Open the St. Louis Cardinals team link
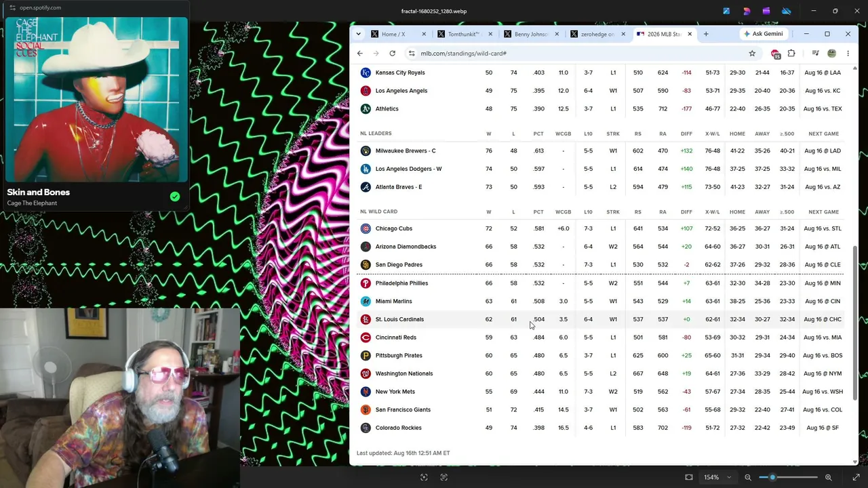Screen dimensions: 868x488 pos(399,319)
